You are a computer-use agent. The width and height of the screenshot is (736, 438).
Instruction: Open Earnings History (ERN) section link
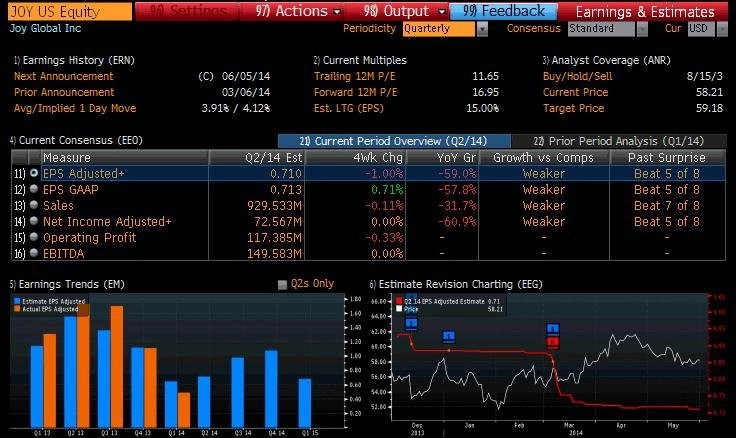[74, 60]
